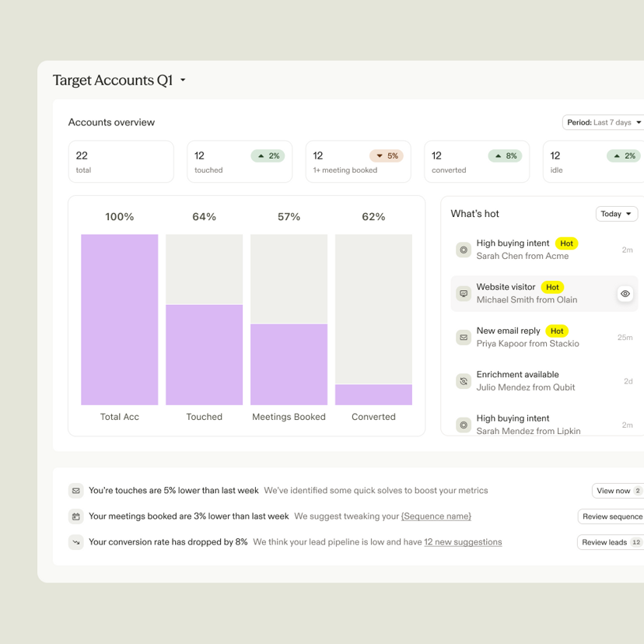Viewport: 644px width, 644px height.
Task: Click the 5% down badge on meeting booked card
Action: (387, 156)
